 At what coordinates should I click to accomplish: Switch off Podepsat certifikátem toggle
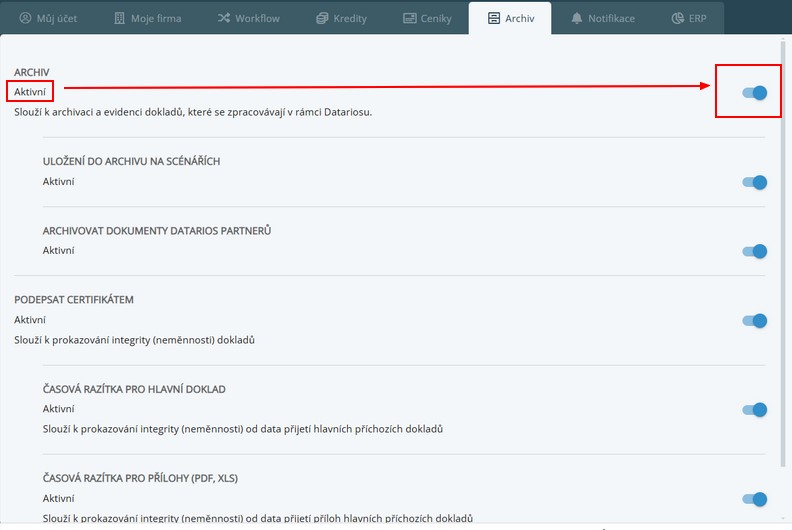(x=754, y=321)
